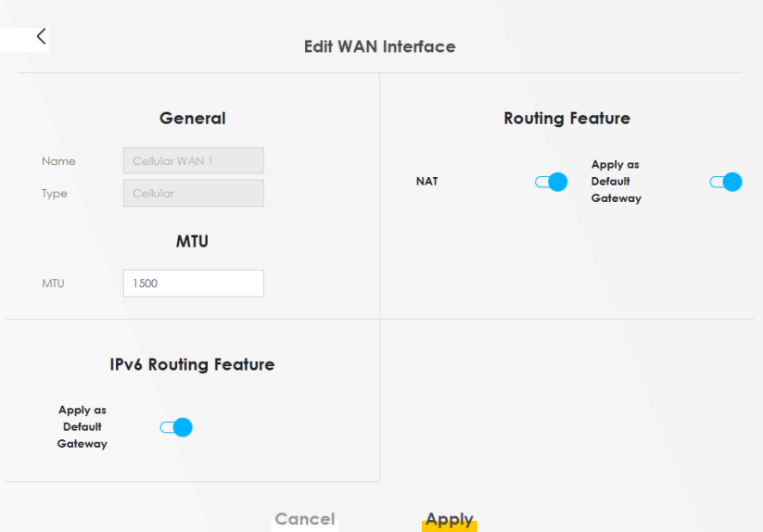Click the small MTU label beside input
This screenshot has height=532, width=763.
pos(53,284)
